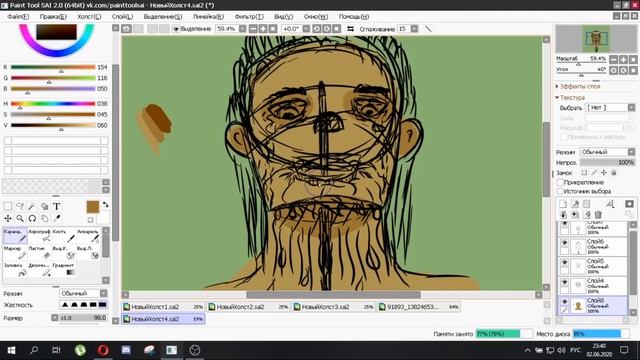640x360 pixels.
Task: Choose the Акварель (watercolor) brush
Action: 88,236
